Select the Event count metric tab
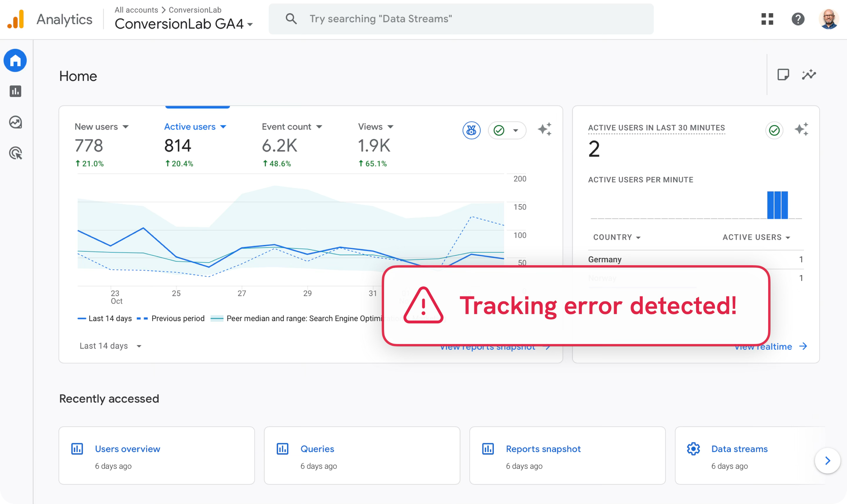Screen dimensions: 847x504 (292, 127)
